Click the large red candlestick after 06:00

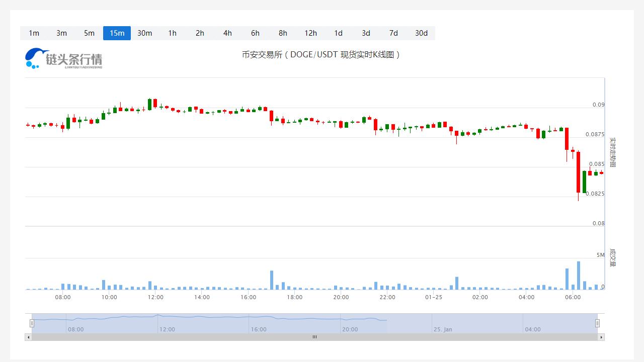point(579,172)
